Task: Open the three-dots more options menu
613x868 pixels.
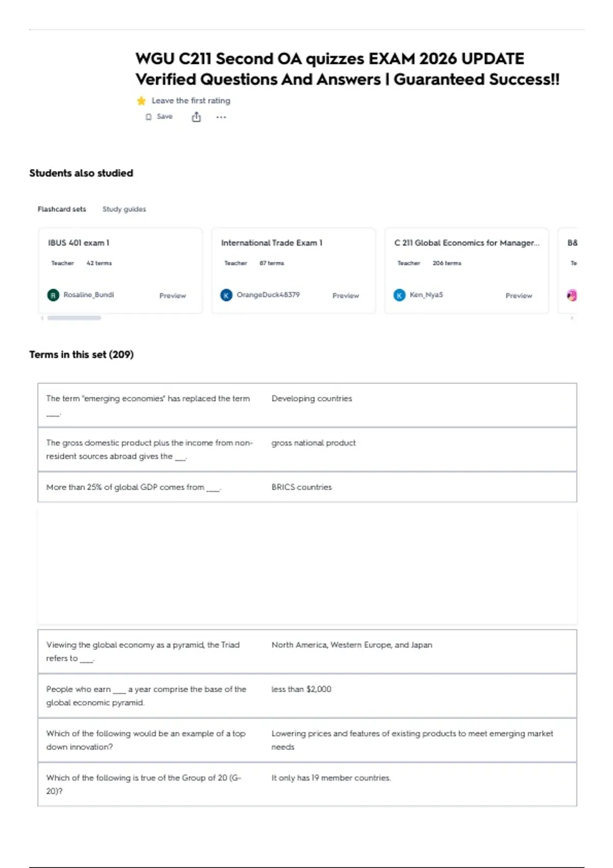Action: pos(221,117)
